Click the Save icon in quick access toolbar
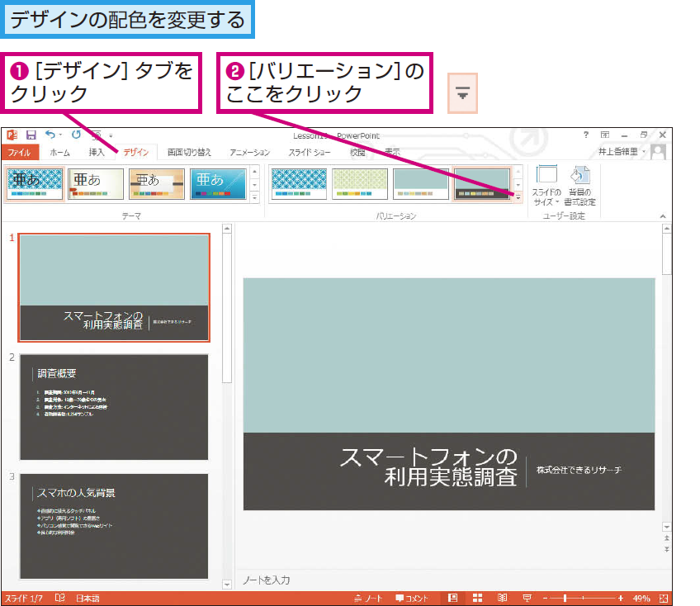The image size is (700, 606). click(x=31, y=135)
